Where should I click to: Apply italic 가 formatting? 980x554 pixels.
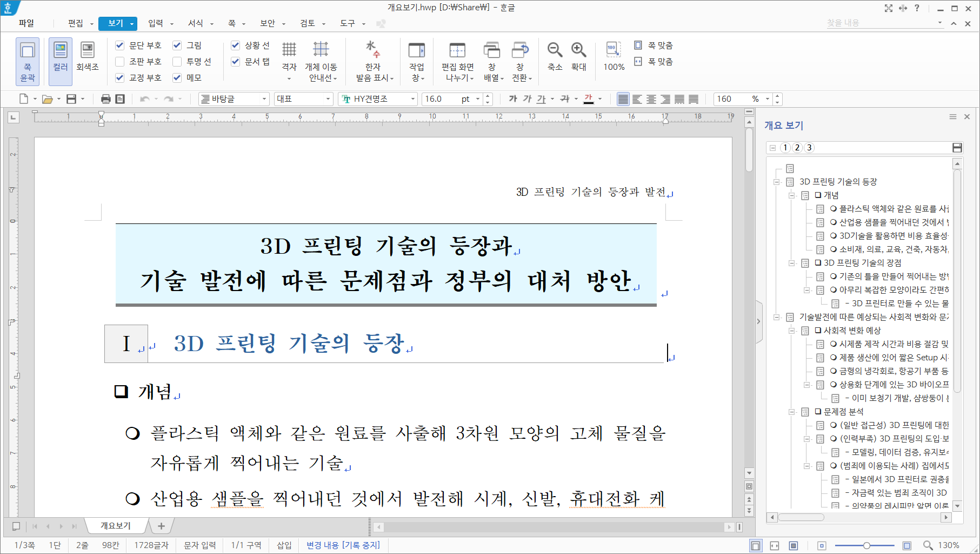click(x=527, y=99)
